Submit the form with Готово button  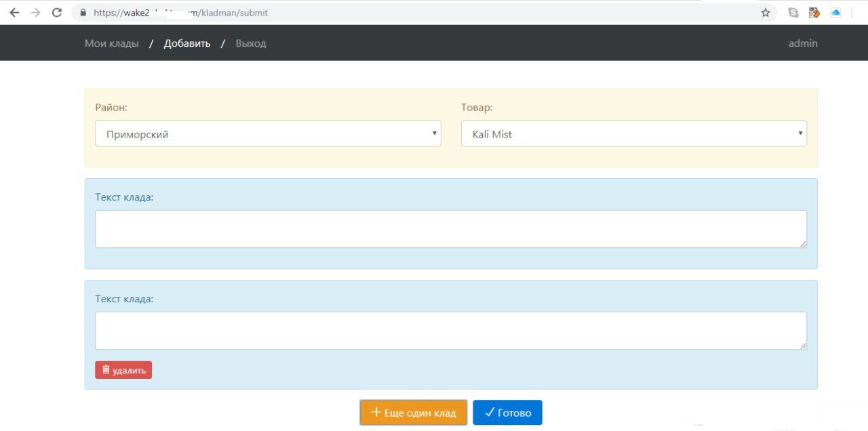pos(507,413)
